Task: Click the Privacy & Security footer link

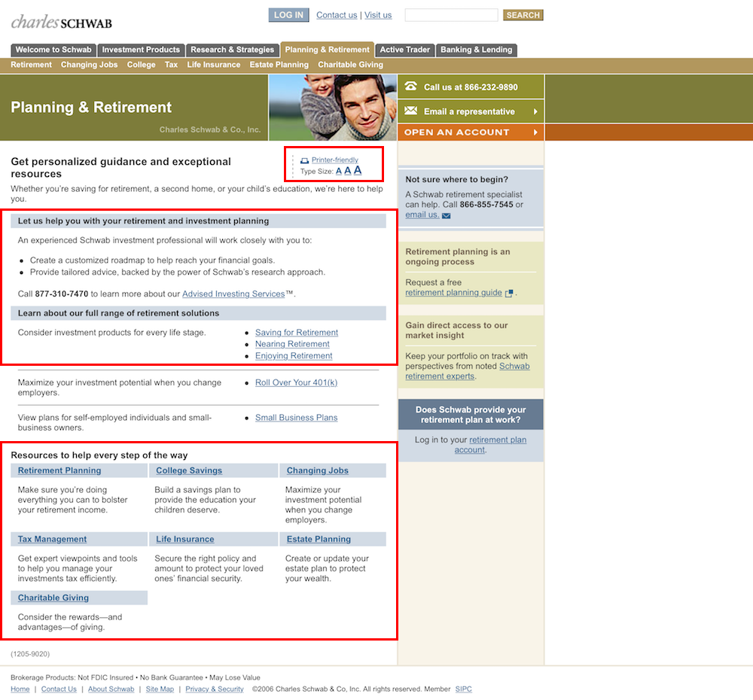Action: tap(214, 689)
